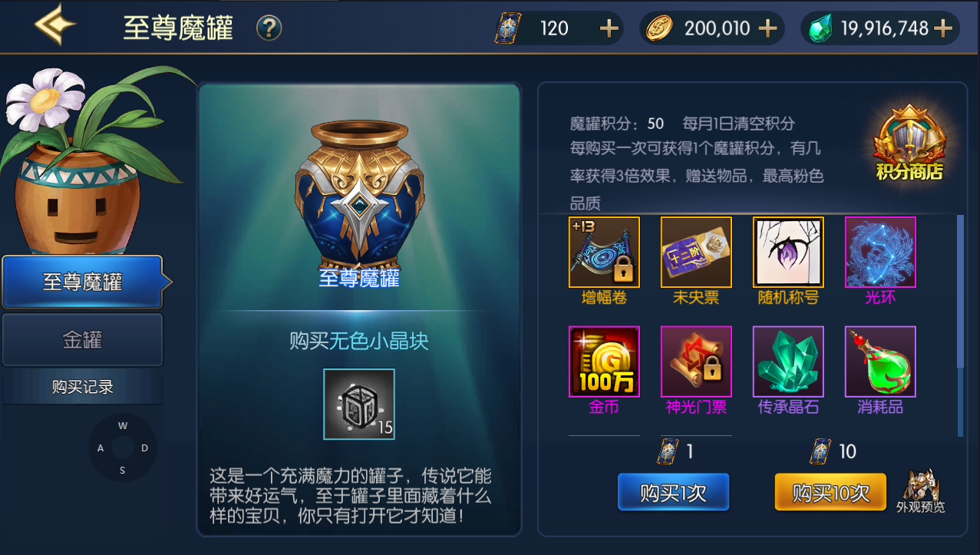
Task: Open the 积分商店 points shop icon
Action: click(x=909, y=144)
